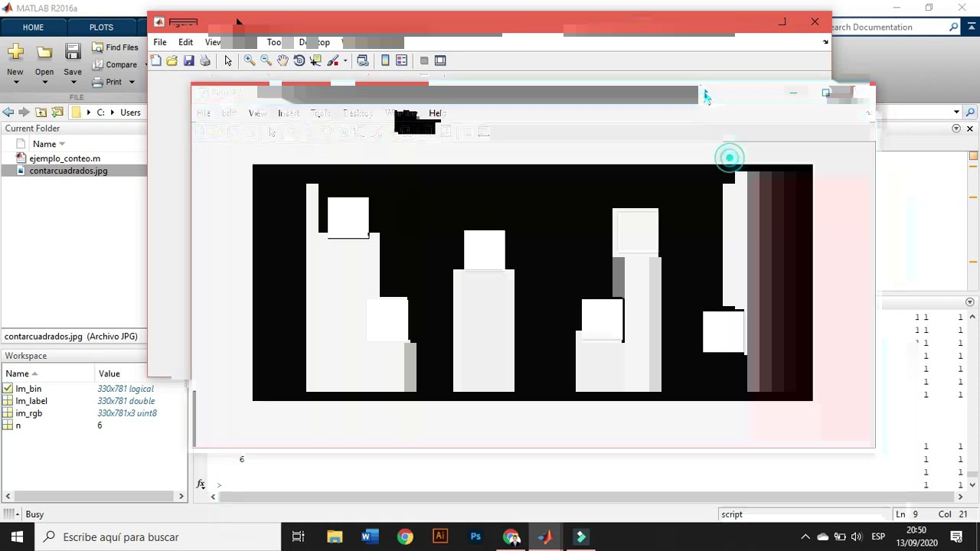This screenshot has height=551, width=980.
Task: Open Help menu in front figure
Action: (x=436, y=113)
